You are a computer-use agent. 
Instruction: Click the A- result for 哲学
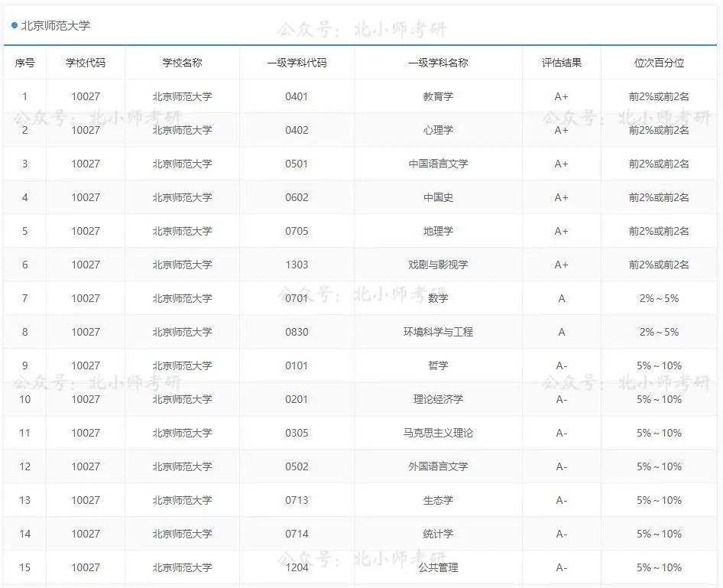pyautogui.click(x=561, y=365)
